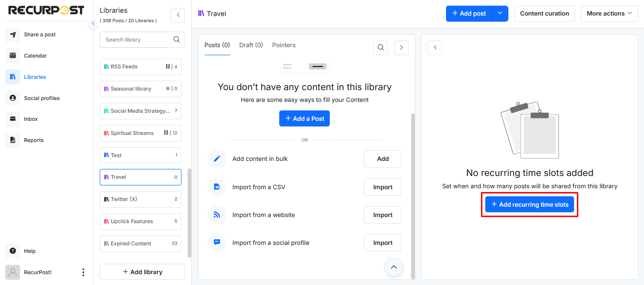The image size is (644, 285).
Task: Click the Add library button
Action: point(142,272)
